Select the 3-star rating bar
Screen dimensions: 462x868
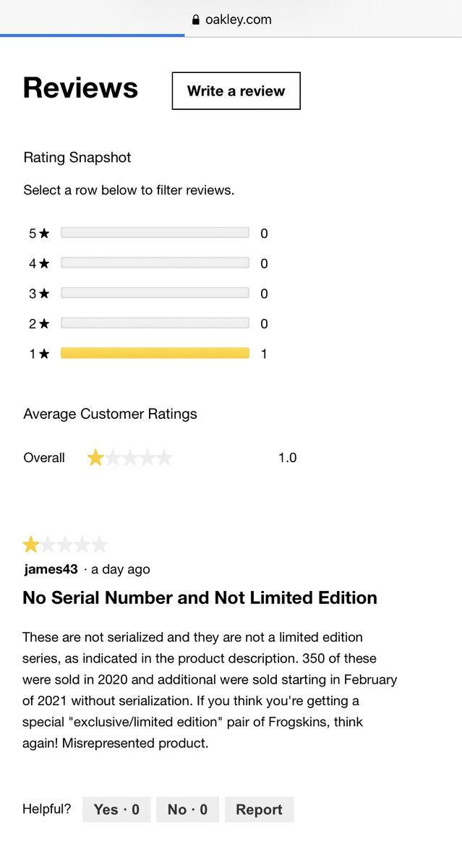point(155,293)
